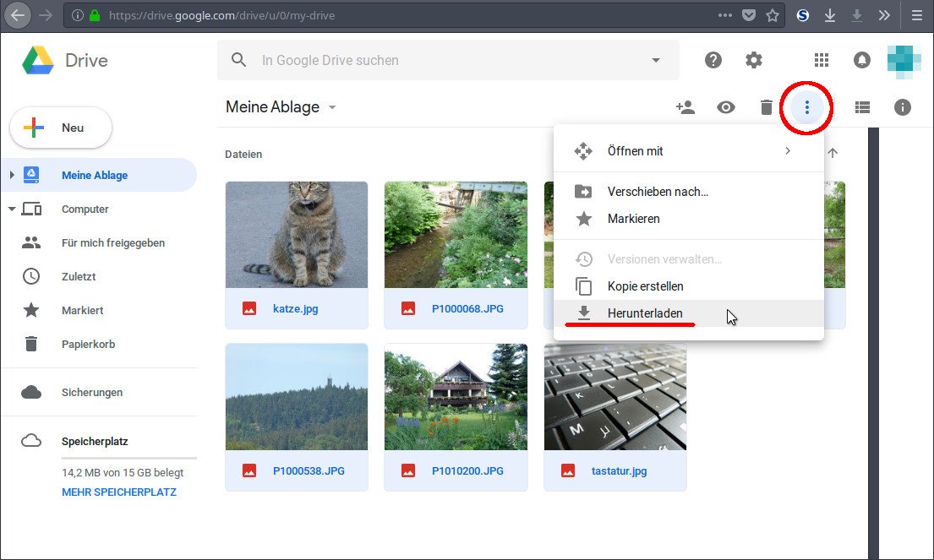Click the storage usage bar under Speicherplatz

[x=128, y=456]
